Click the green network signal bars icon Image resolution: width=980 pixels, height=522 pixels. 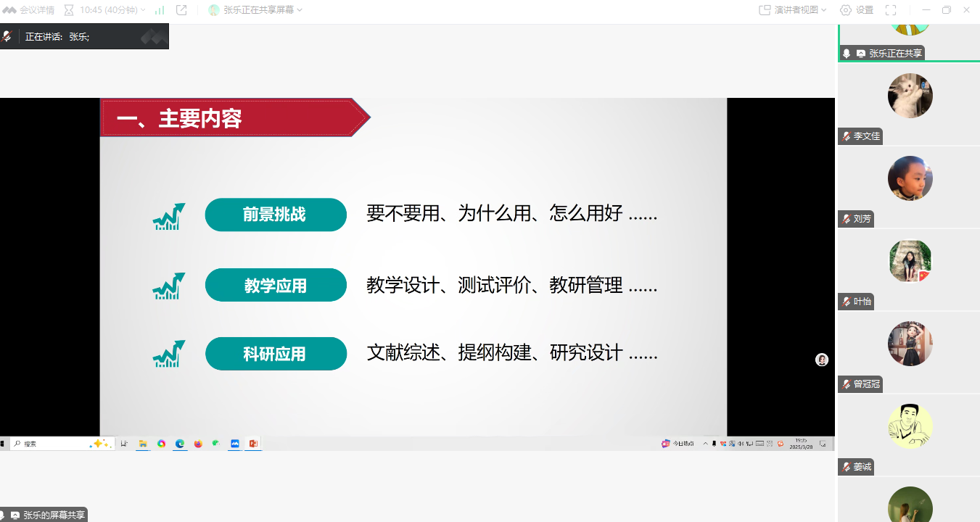(x=160, y=10)
